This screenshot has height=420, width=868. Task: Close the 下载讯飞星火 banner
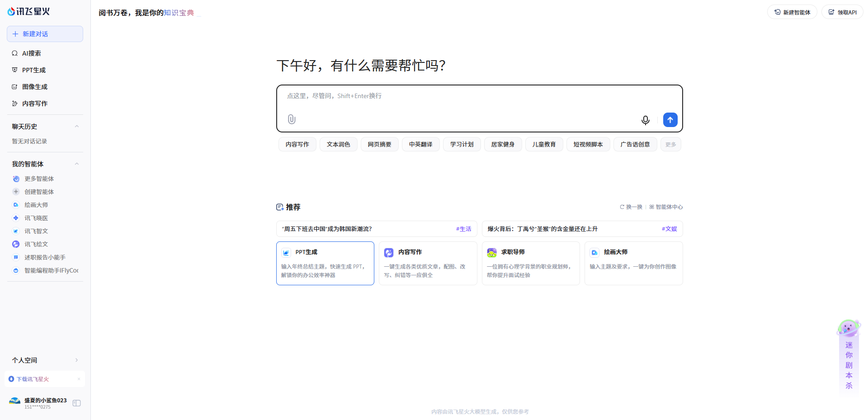coord(79,379)
